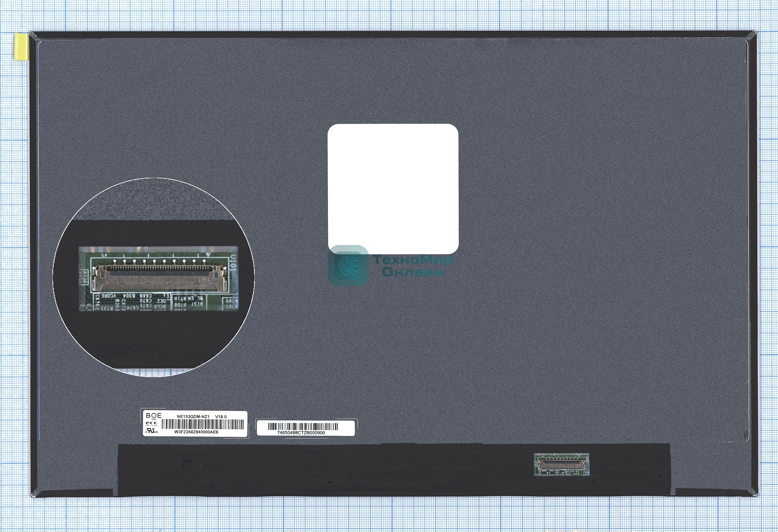Click the teal gear watermark logo
The height and width of the screenshot is (532, 778).
click(348, 266)
